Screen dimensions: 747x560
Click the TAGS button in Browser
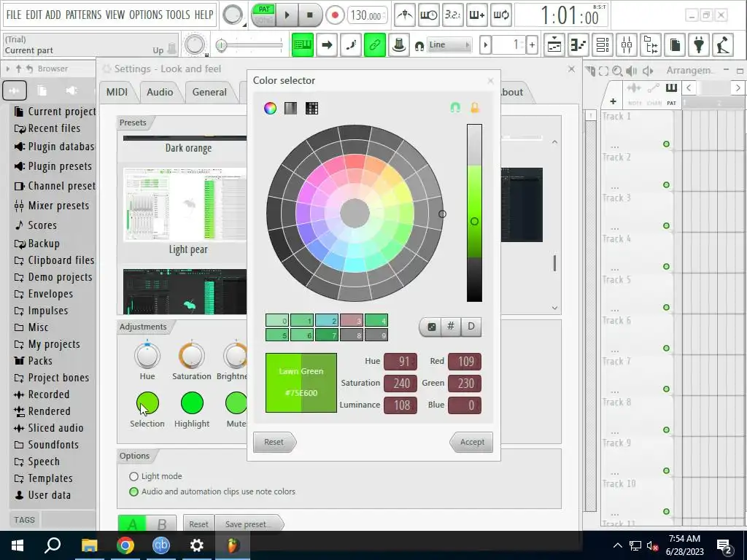click(x=24, y=520)
